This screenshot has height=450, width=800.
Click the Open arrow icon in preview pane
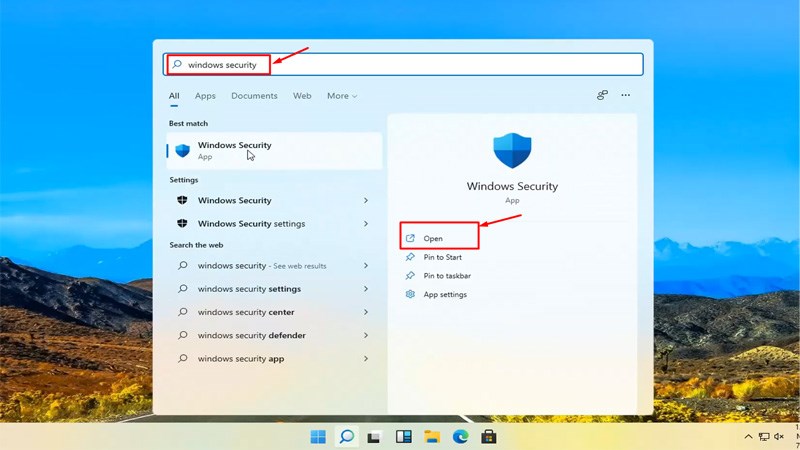[x=410, y=238]
